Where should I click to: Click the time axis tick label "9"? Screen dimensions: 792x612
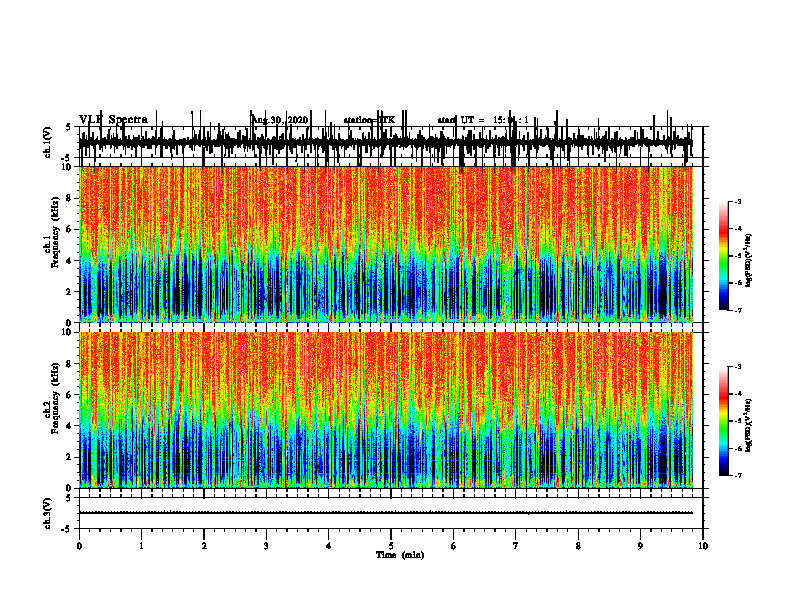pos(640,546)
